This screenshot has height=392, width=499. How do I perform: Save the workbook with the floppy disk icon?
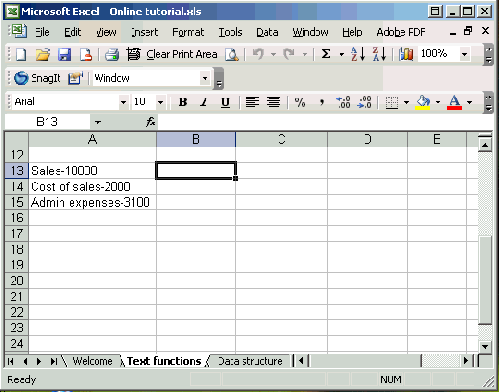(64, 54)
